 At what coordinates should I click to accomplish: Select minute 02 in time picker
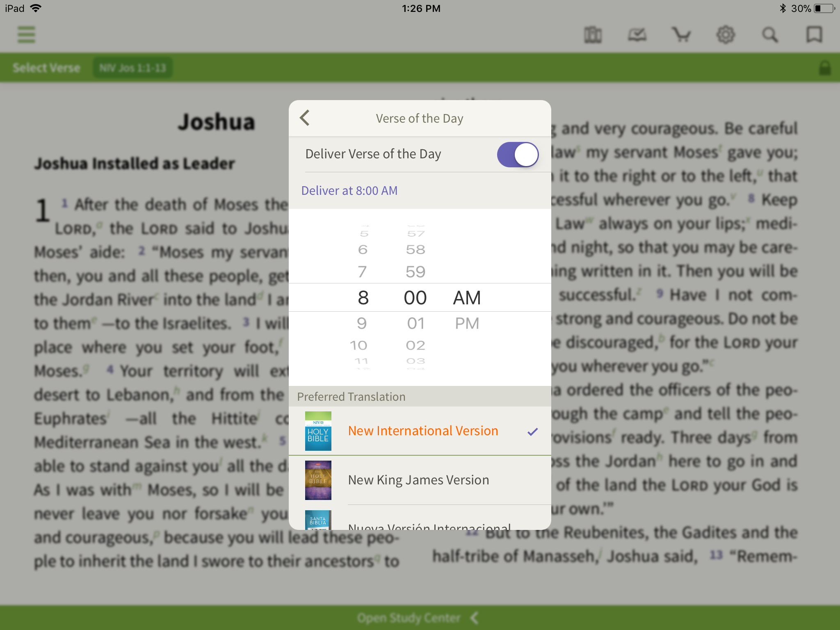(415, 345)
